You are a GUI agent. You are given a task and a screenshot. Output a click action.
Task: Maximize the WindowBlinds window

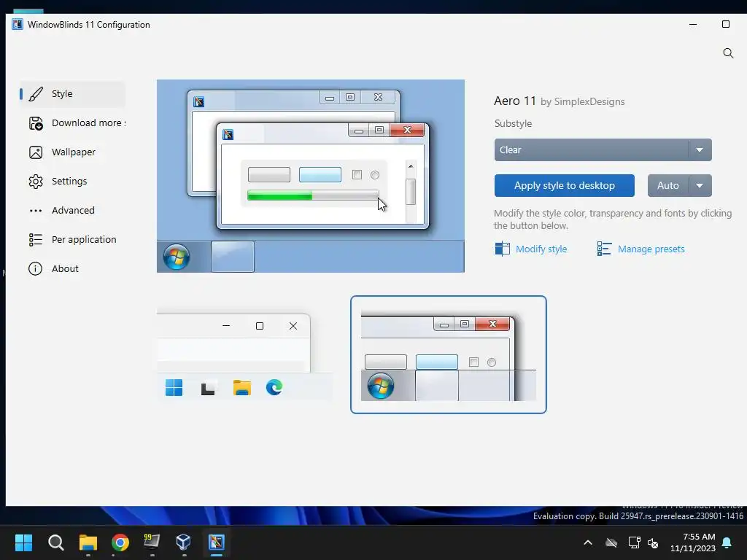[x=726, y=24]
